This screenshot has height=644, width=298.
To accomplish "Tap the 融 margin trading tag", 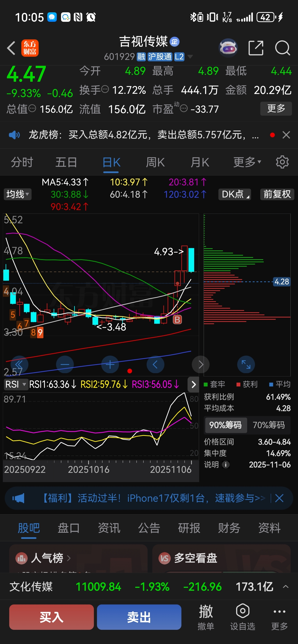I will tap(141, 57).
